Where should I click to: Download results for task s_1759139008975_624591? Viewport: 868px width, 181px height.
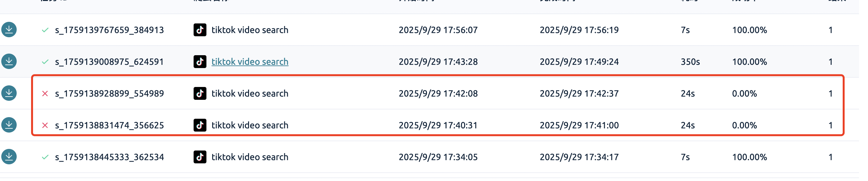click(x=9, y=62)
